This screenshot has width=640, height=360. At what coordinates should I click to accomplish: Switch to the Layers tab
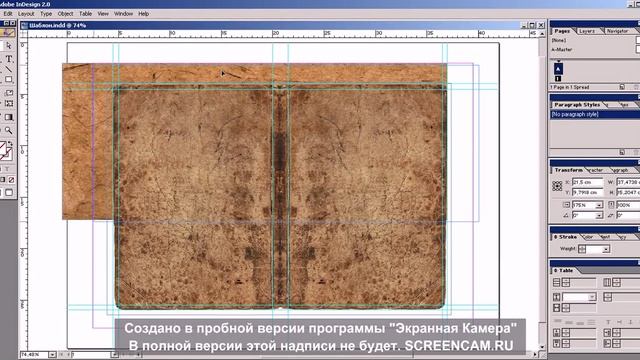tap(587, 31)
